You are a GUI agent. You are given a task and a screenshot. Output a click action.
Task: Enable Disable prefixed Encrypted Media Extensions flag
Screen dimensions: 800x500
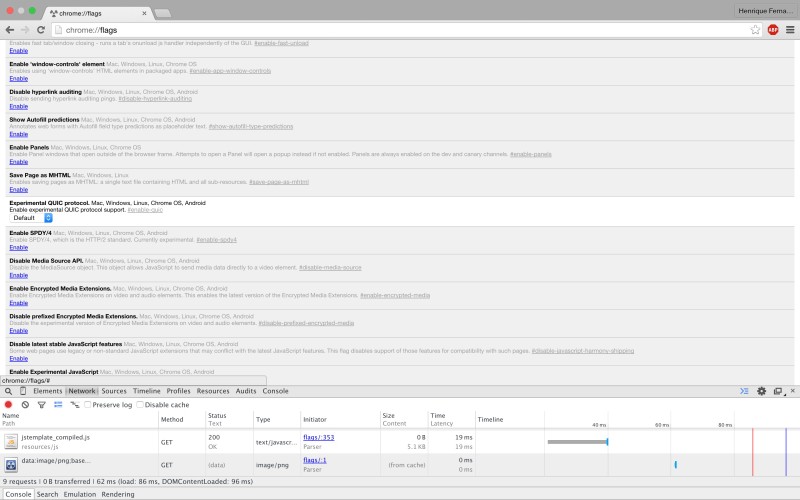18,331
